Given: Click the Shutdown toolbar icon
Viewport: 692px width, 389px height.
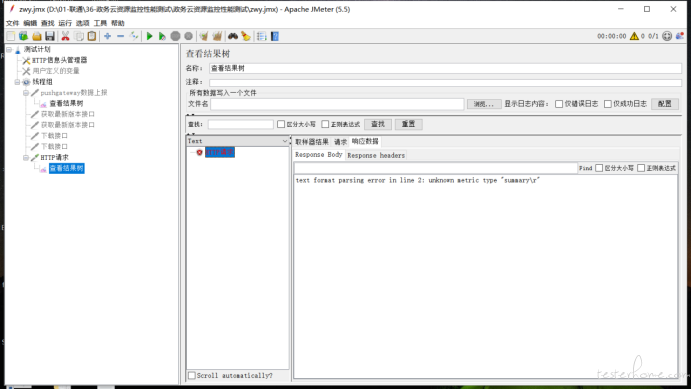Looking at the screenshot, I should coord(188,36).
